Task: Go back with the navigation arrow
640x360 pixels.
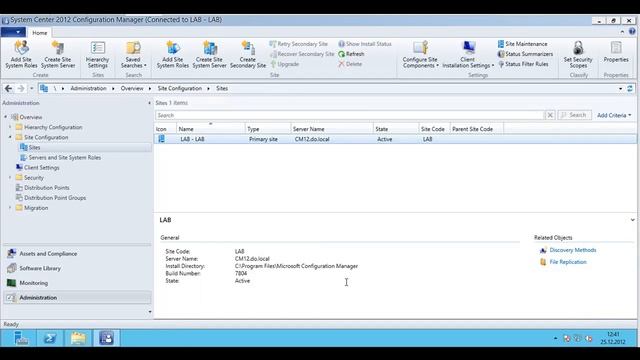Action: pyautogui.click(x=8, y=88)
